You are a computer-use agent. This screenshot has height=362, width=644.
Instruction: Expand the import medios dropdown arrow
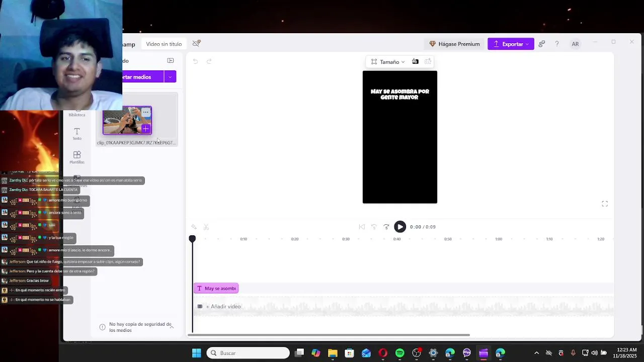coord(170,77)
